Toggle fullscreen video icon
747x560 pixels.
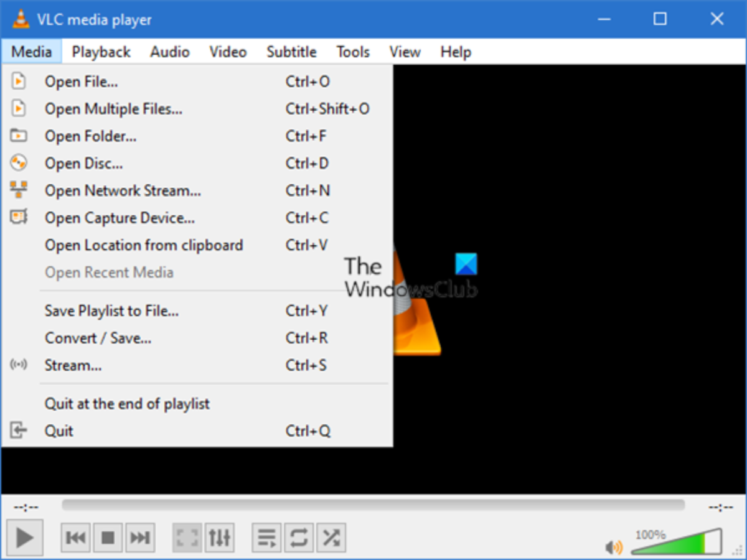click(187, 537)
